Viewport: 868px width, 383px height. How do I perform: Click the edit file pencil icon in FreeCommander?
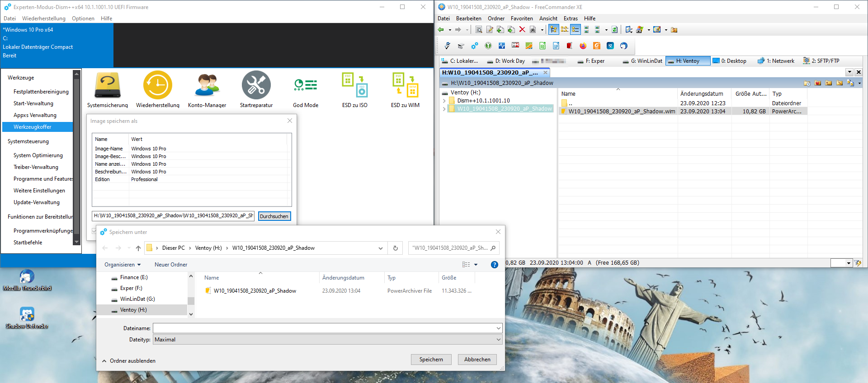[x=490, y=30]
